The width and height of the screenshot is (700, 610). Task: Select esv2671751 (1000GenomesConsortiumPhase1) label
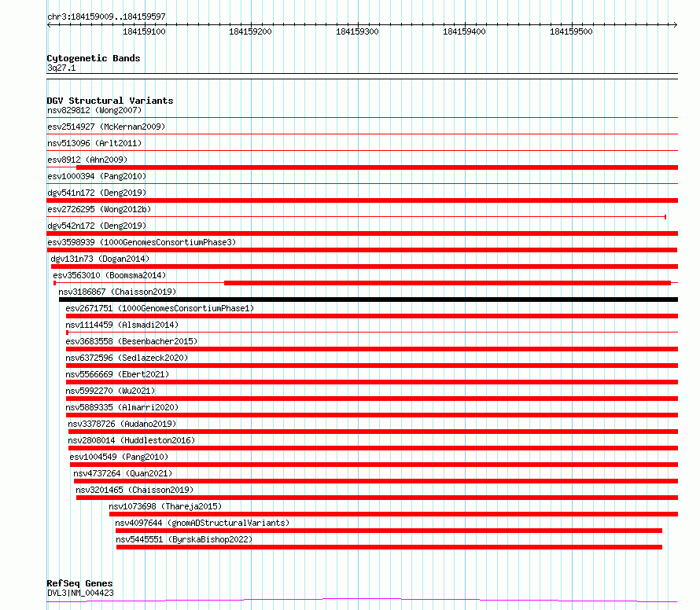click(160, 308)
